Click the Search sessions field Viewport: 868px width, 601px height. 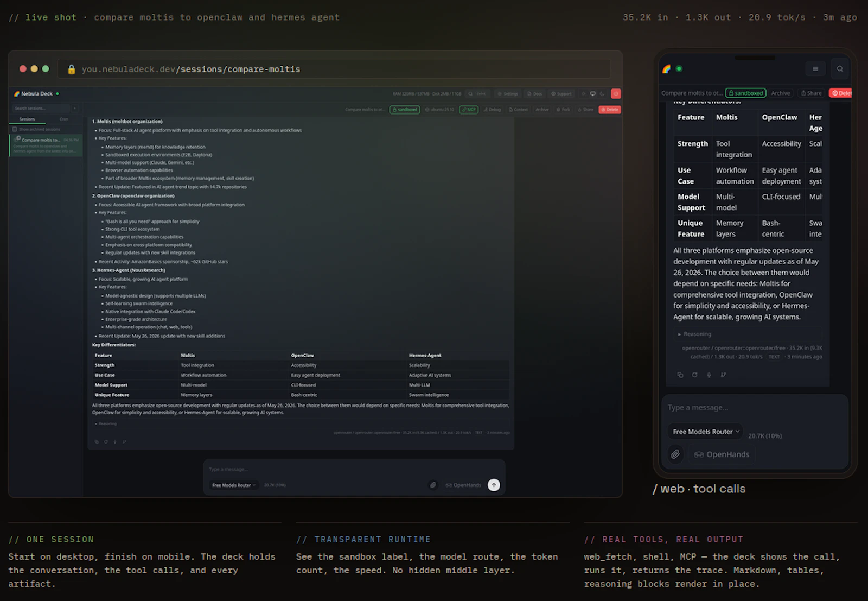point(41,109)
